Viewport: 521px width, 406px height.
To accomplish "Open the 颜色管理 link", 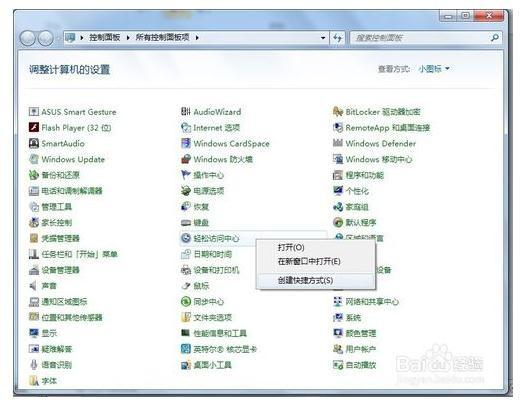I will click(x=361, y=333).
